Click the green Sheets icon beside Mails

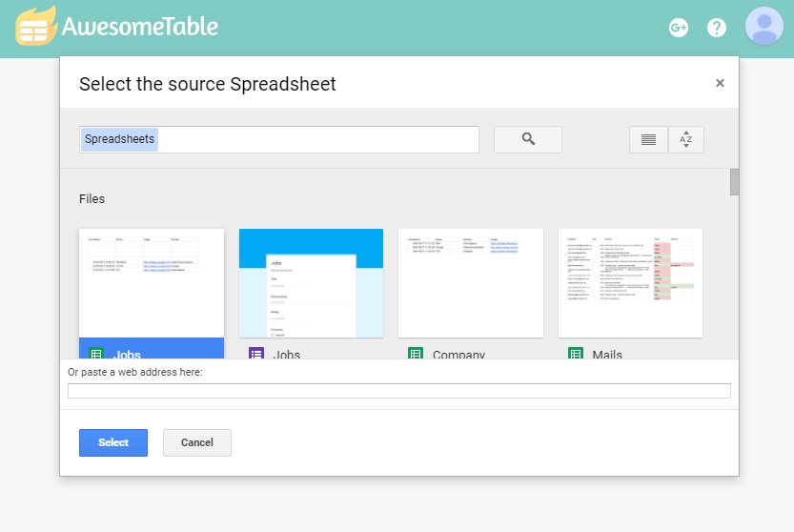tap(576, 353)
